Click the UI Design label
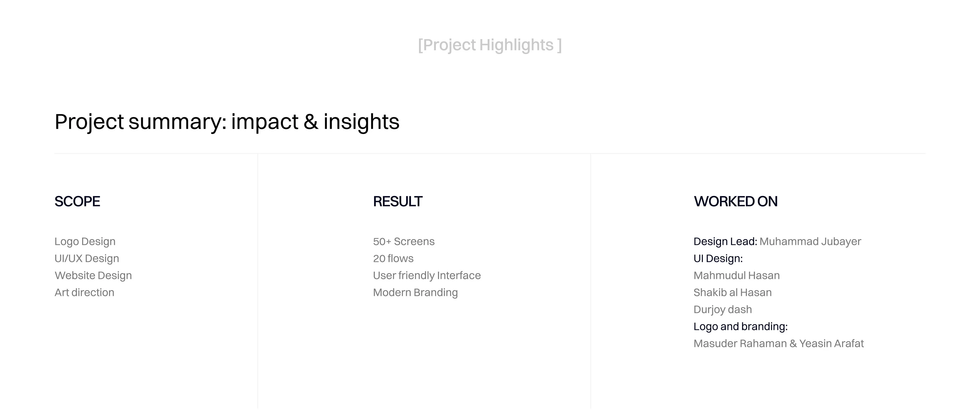Viewport: 980px width, 417px height. pos(718,258)
